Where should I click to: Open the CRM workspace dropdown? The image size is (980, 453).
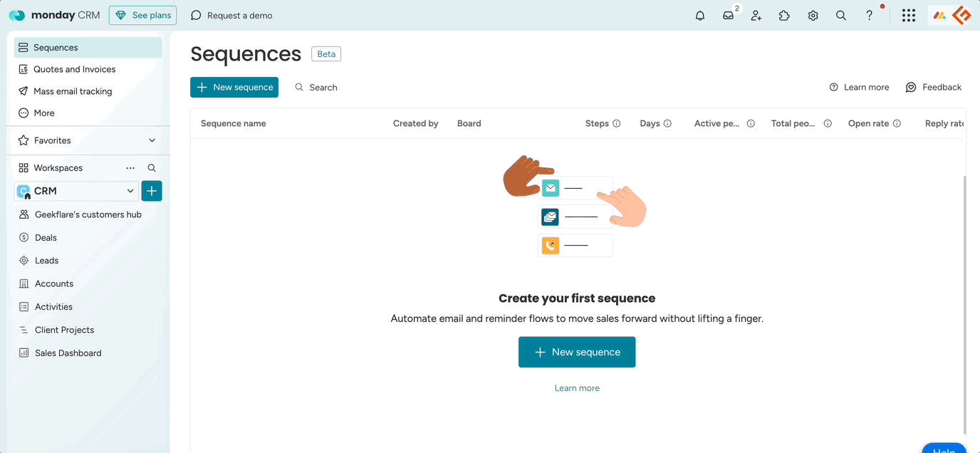[76, 191]
